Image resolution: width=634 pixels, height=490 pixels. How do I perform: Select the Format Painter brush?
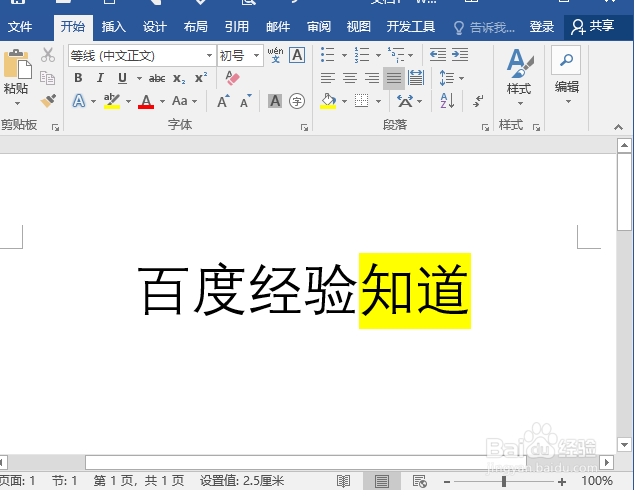(48, 101)
